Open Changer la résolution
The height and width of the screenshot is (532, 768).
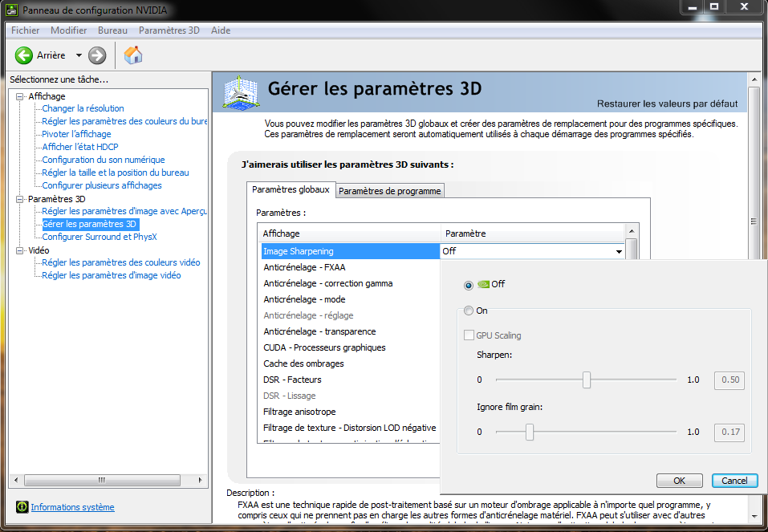(83, 108)
